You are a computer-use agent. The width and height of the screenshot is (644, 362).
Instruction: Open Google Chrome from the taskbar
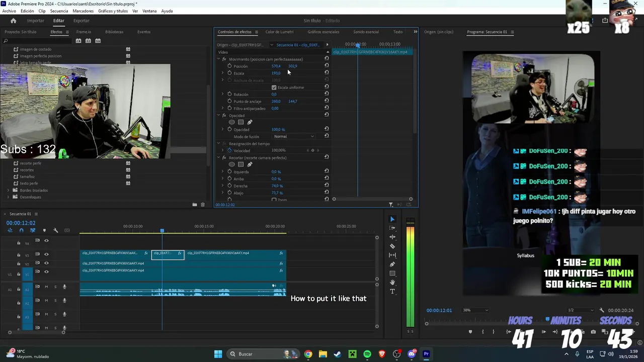(308, 354)
